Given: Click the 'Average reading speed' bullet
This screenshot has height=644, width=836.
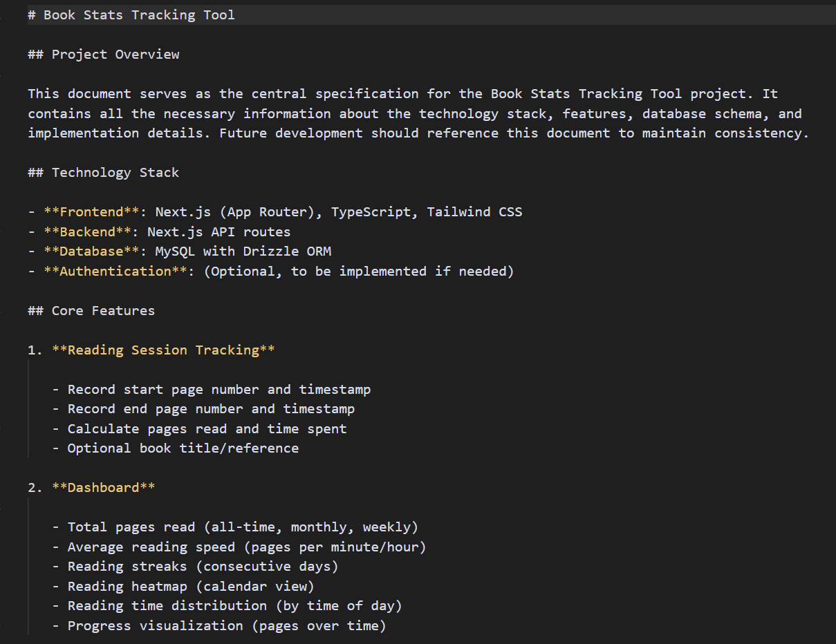Looking at the screenshot, I should pos(246,547).
